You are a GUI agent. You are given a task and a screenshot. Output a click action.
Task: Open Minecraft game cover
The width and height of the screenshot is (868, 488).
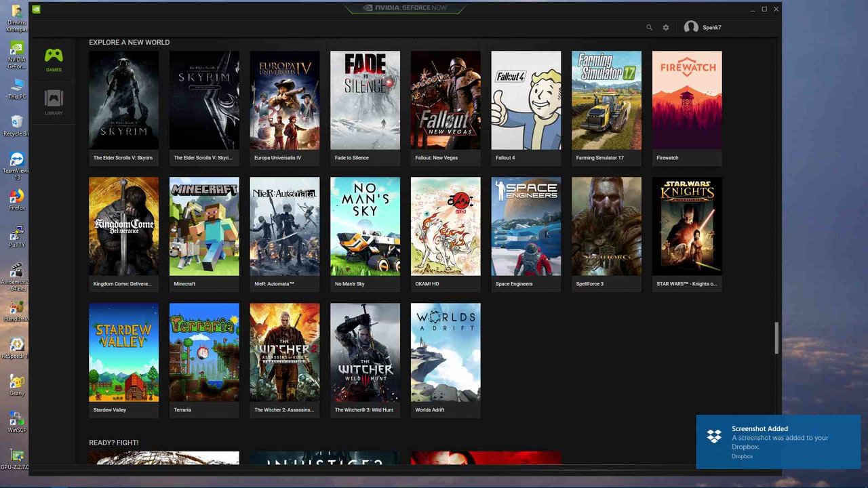coord(204,226)
